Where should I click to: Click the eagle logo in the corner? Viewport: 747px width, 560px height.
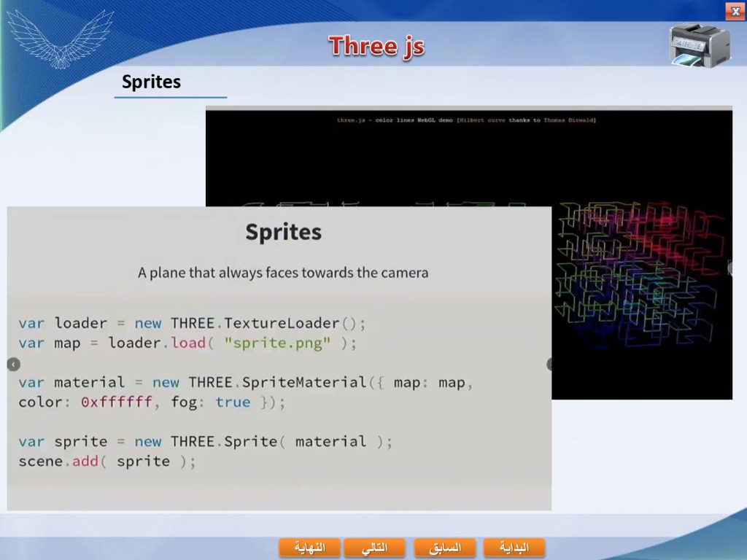(60, 39)
